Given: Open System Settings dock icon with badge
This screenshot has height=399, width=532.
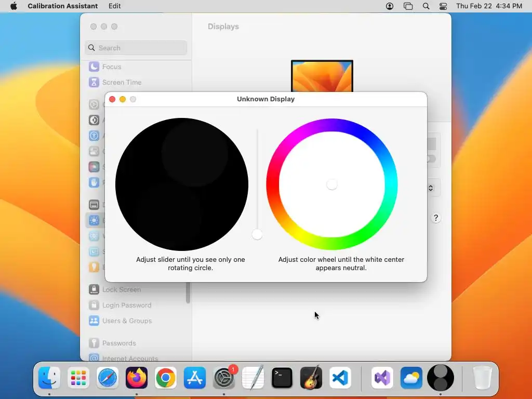Looking at the screenshot, I should [x=224, y=378].
